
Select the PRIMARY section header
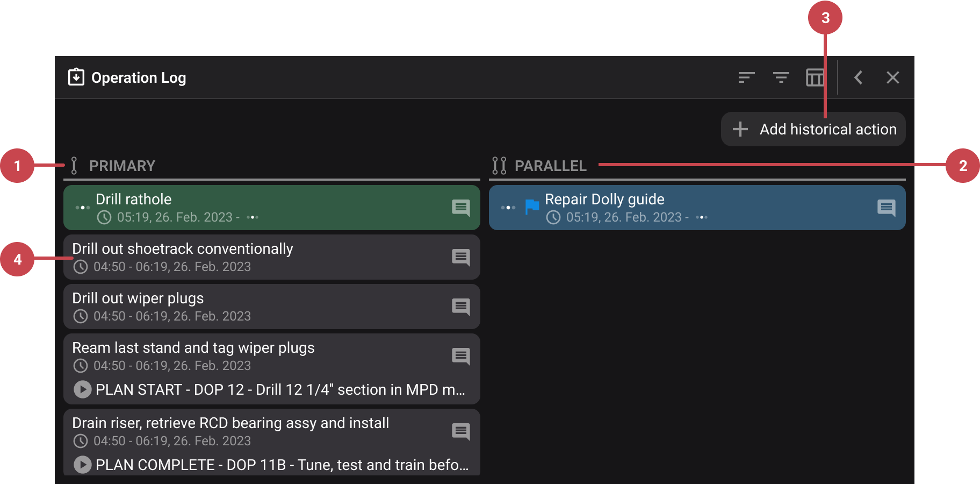click(x=122, y=166)
